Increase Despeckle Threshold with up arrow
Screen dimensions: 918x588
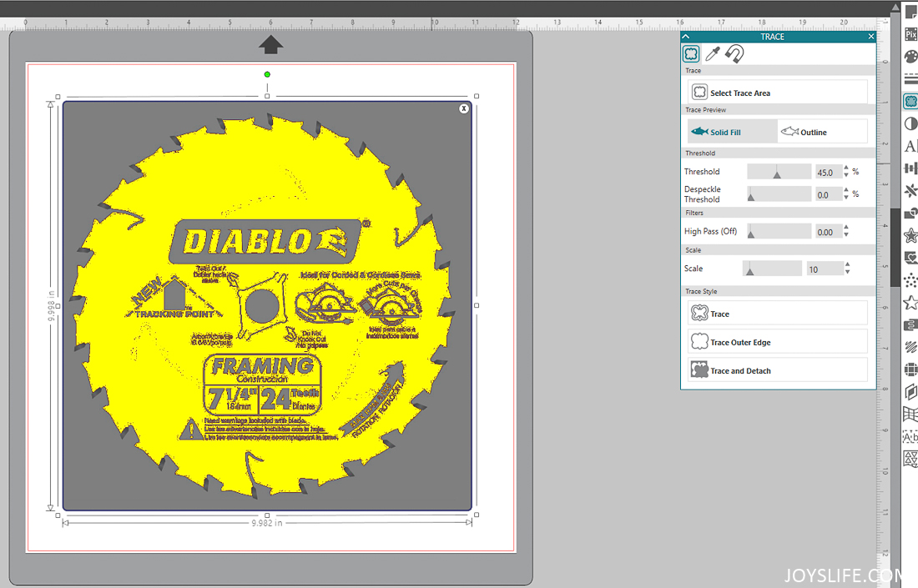846,191
